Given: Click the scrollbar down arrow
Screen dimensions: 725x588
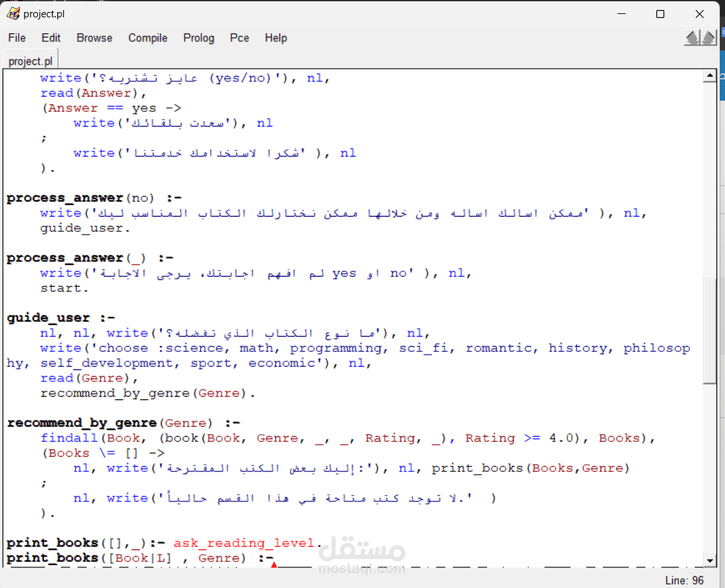Looking at the screenshot, I should 710,561.
